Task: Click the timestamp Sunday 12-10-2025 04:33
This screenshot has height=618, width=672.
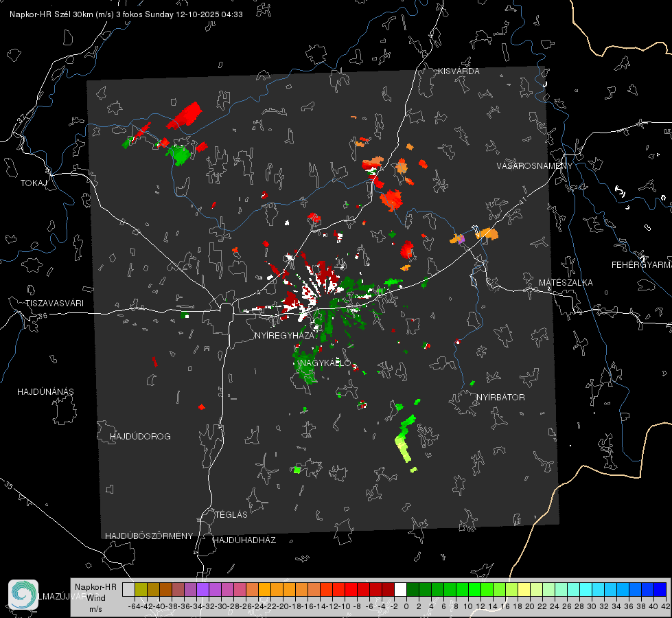Action: pyautogui.click(x=194, y=14)
